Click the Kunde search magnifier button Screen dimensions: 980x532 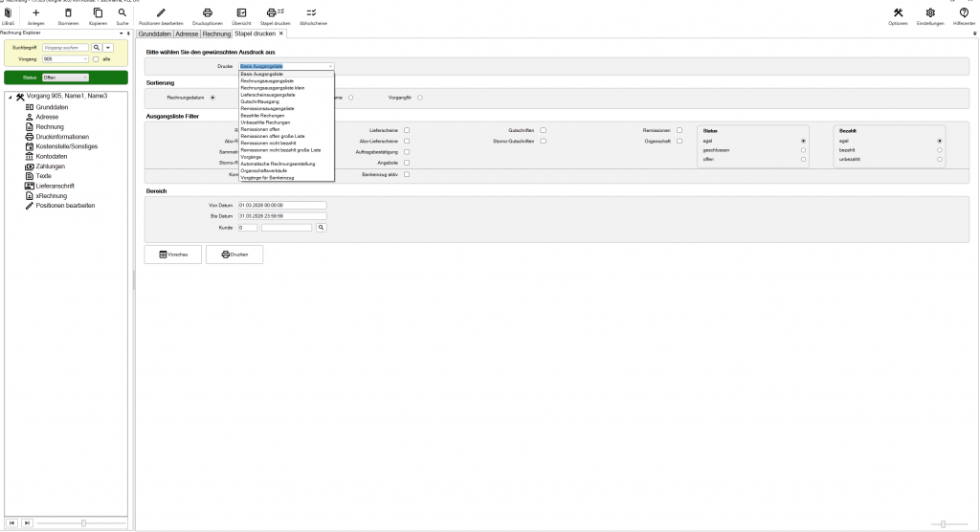click(x=322, y=228)
